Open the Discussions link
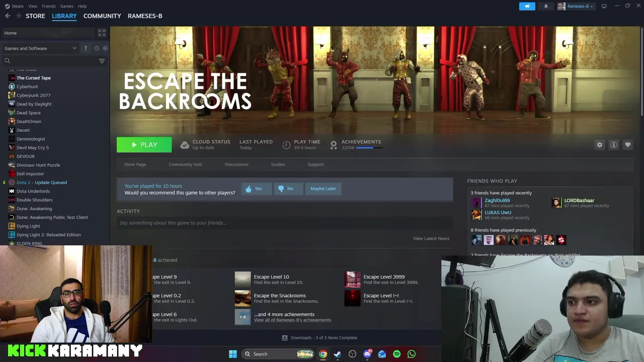644x362 pixels. point(236,164)
